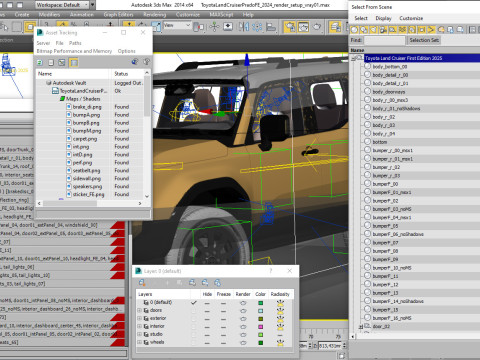Collapse Toyota Land Cruiser First Edition 2025 tree node
This screenshot has height=360, width=480.
click(x=353, y=58)
